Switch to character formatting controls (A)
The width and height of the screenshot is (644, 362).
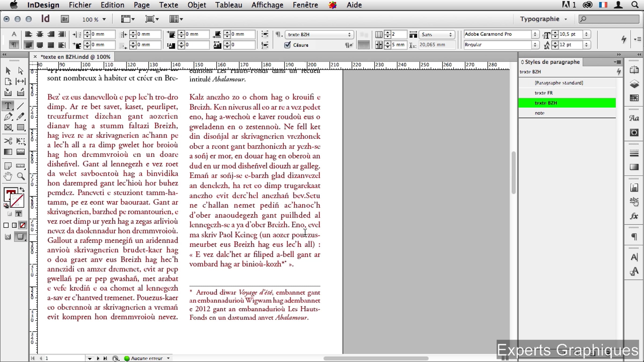(14, 34)
